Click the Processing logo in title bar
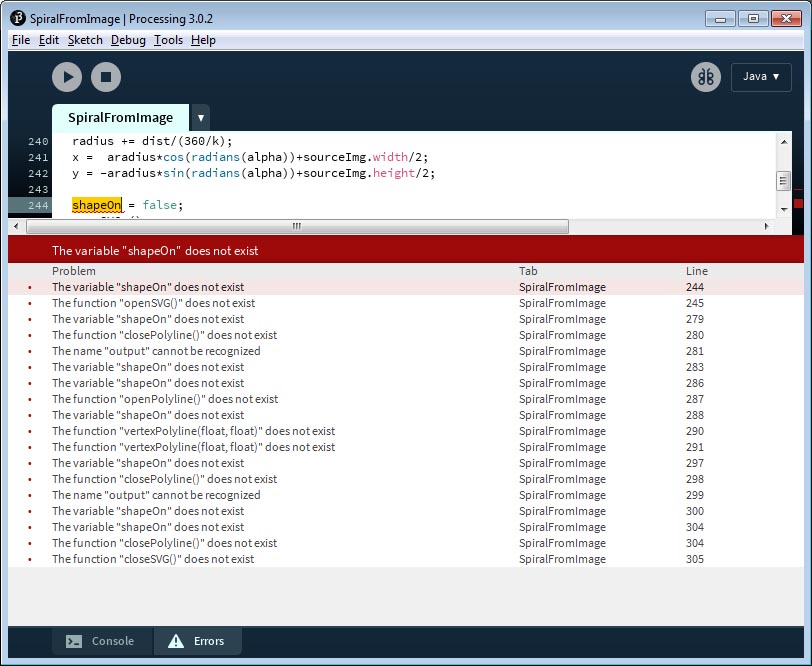This screenshot has height=666, width=812. click(18, 18)
